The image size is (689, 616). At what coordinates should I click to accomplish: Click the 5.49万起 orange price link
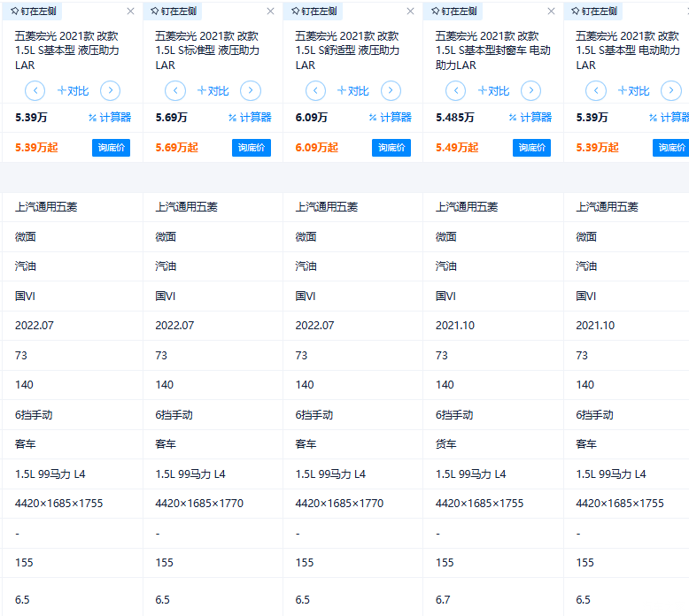pos(457,148)
